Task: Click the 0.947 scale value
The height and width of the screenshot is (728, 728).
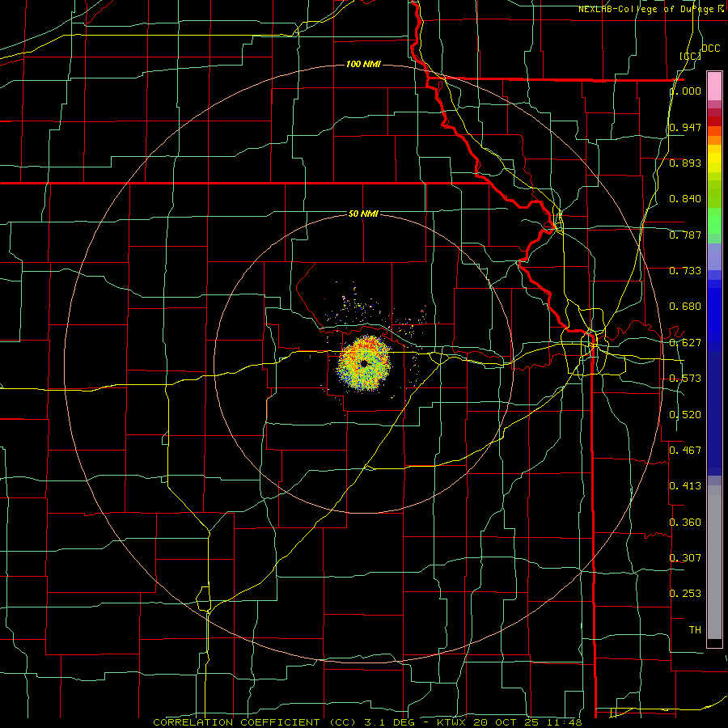Action: coord(685,127)
